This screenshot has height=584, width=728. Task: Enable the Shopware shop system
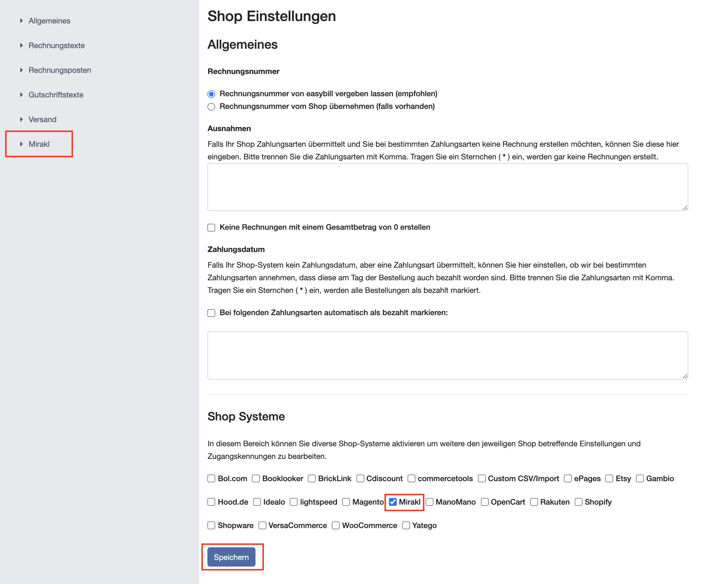pos(211,526)
